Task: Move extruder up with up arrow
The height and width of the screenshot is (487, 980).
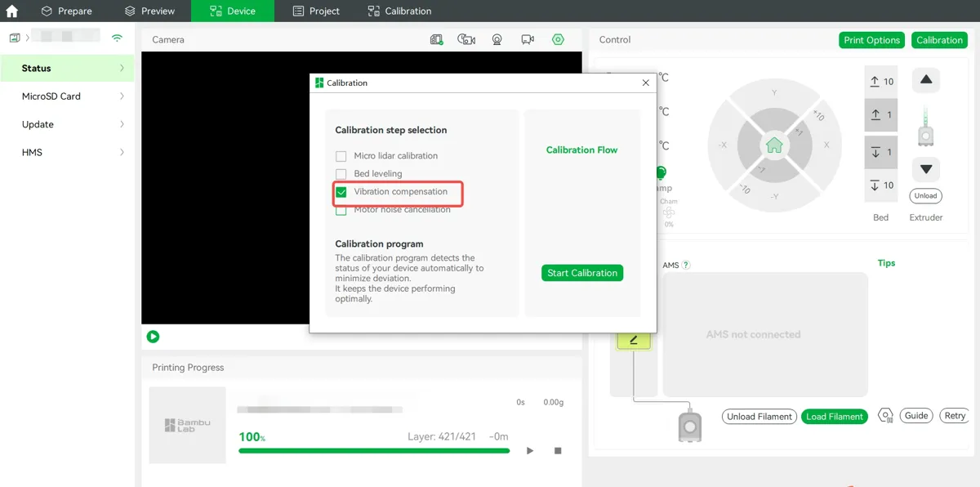Action: [x=926, y=80]
